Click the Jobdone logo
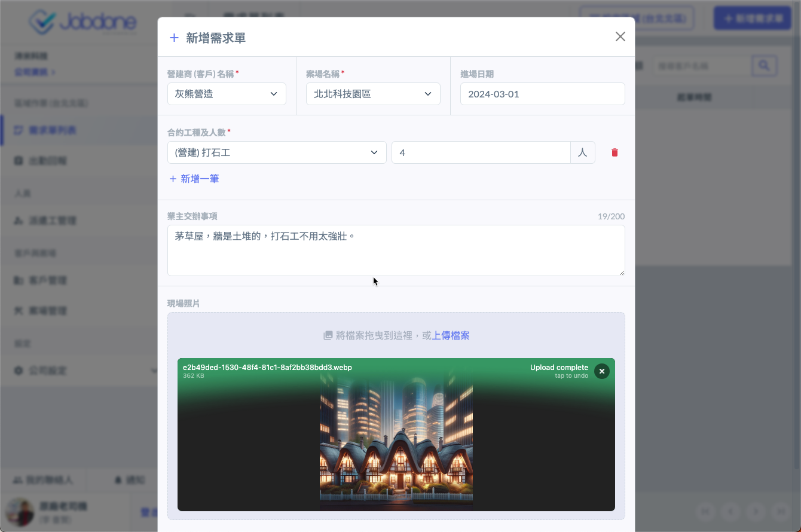The image size is (801, 532). tap(83, 23)
